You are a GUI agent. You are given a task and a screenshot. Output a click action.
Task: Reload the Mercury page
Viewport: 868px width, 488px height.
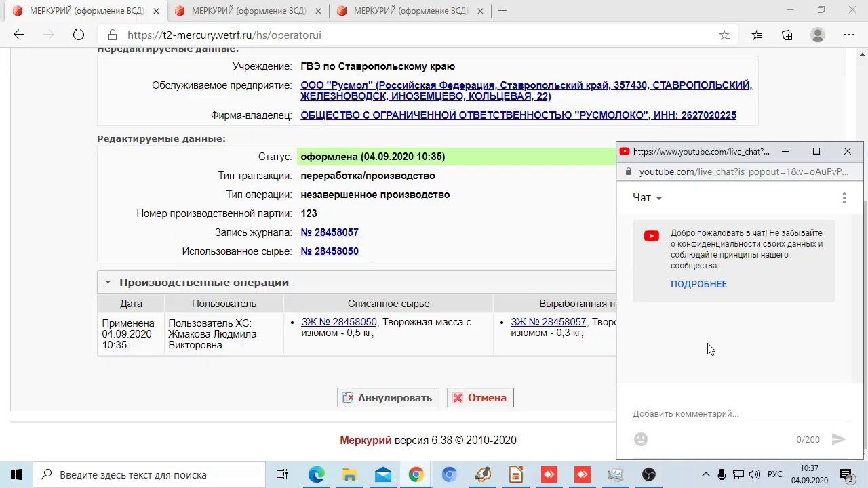[x=79, y=35]
